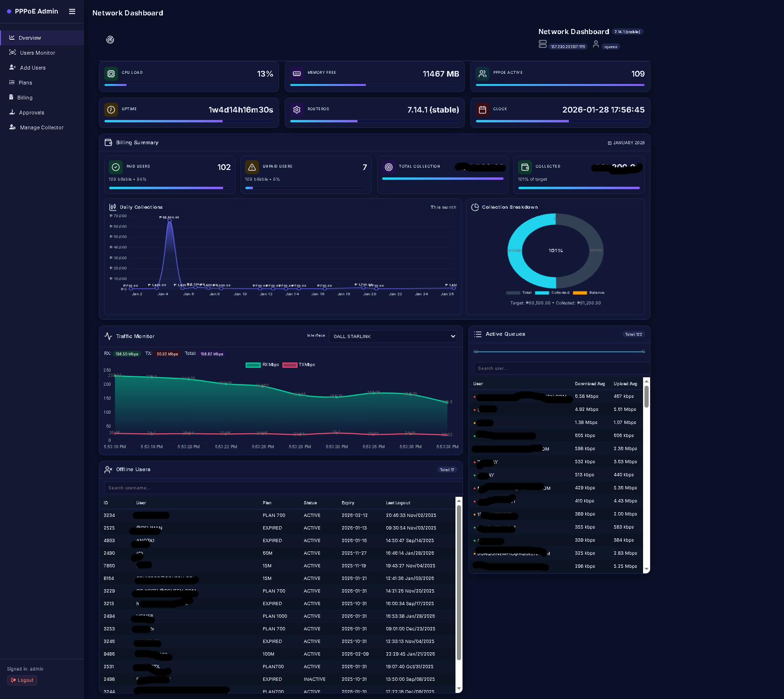The width and height of the screenshot is (784, 699).
Task: Open the Interface dropdown showing OALL STARLINK
Action: click(x=392, y=336)
